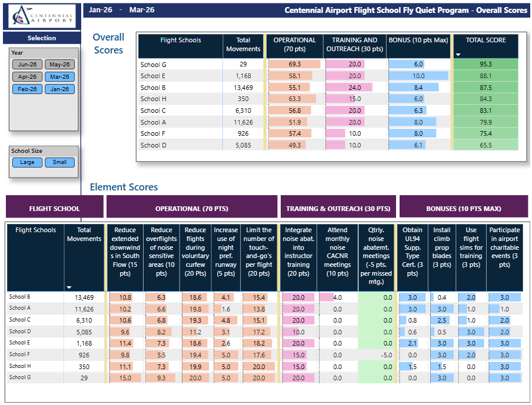Select the Small school size filter
Image resolution: width=532 pixels, height=405 pixels.
tap(59, 162)
